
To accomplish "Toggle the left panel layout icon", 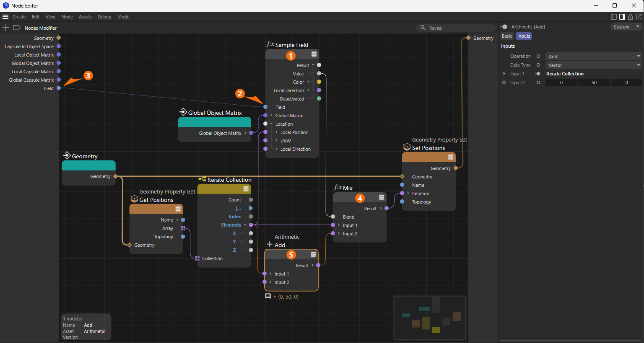I will coord(614,17).
